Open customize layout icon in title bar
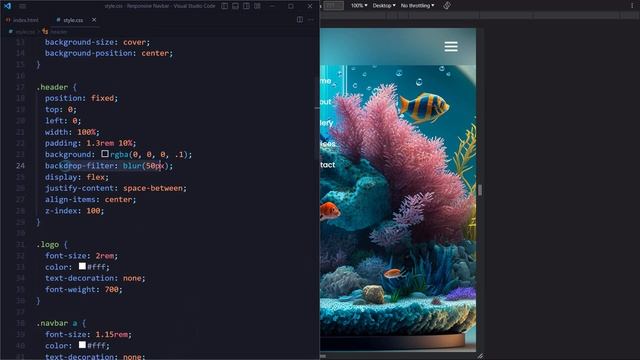This screenshot has height=360, width=640. point(258,6)
